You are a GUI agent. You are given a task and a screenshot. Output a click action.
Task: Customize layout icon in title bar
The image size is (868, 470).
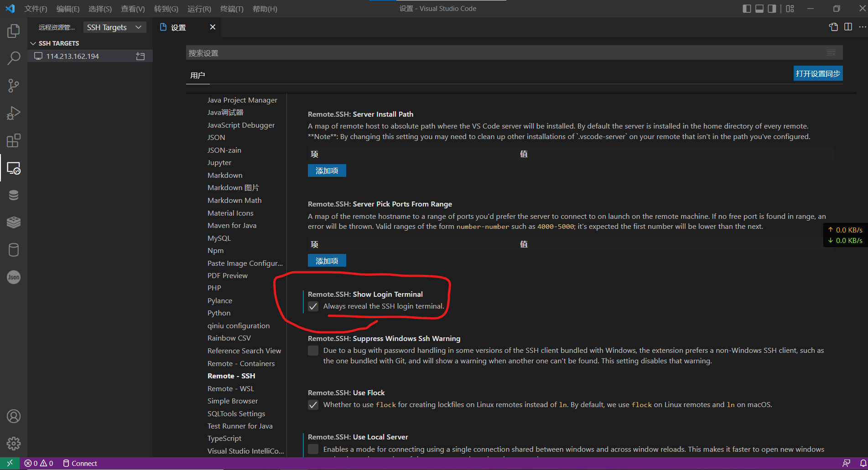click(790, 9)
